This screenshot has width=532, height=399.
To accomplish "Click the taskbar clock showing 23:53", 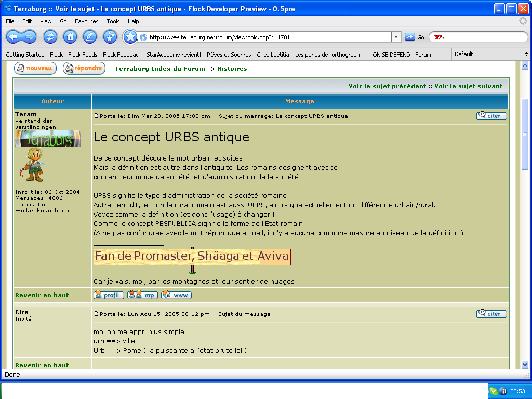I will coord(517,391).
